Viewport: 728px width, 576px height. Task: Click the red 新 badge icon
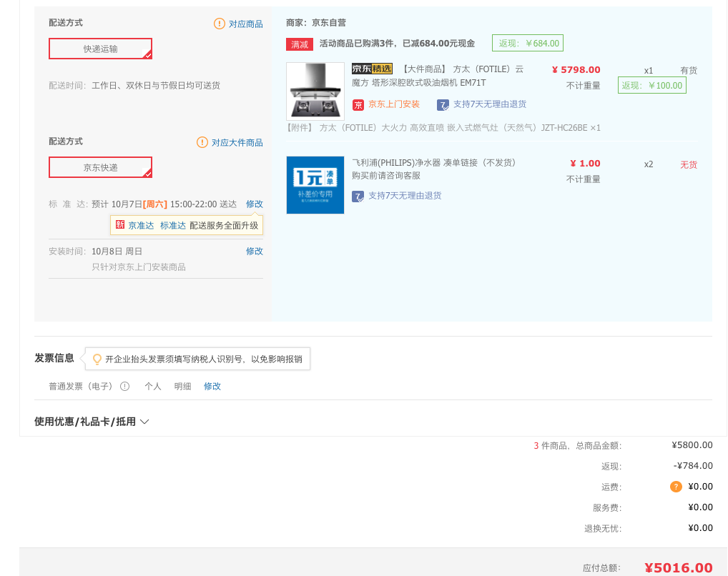[x=120, y=224]
